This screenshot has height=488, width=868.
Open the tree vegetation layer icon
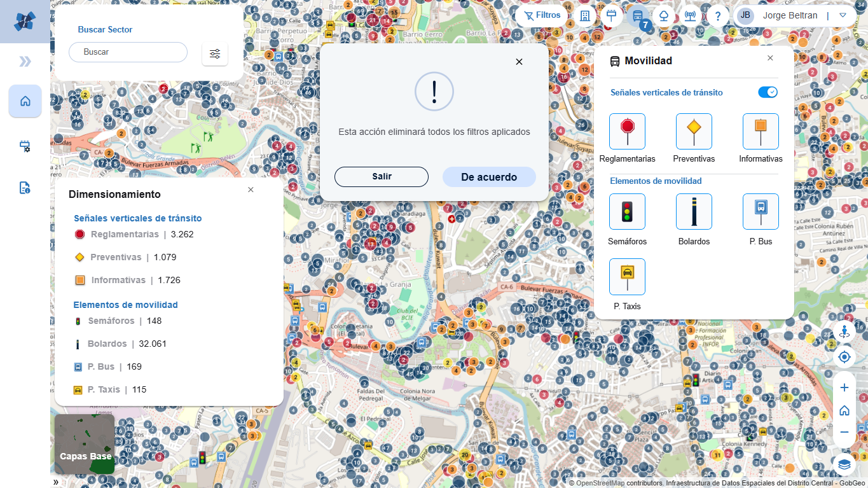click(664, 16)
